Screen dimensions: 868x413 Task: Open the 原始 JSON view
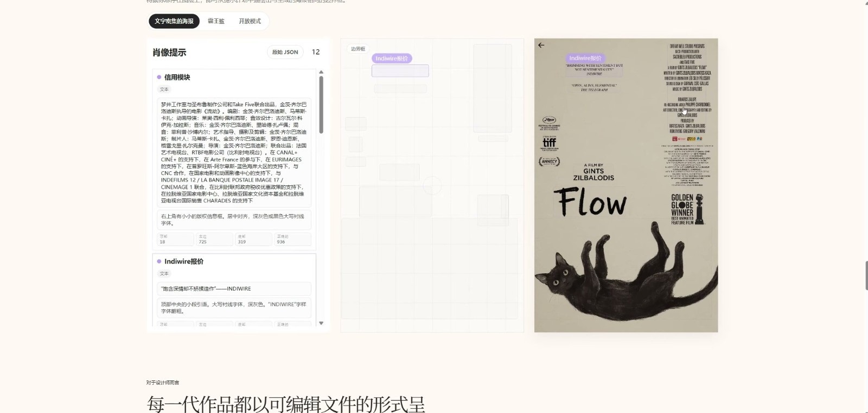point(285,52)
